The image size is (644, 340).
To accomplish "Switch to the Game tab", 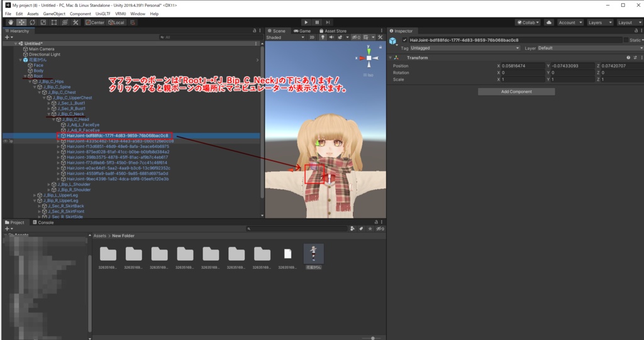I will (x=303, y=31).
